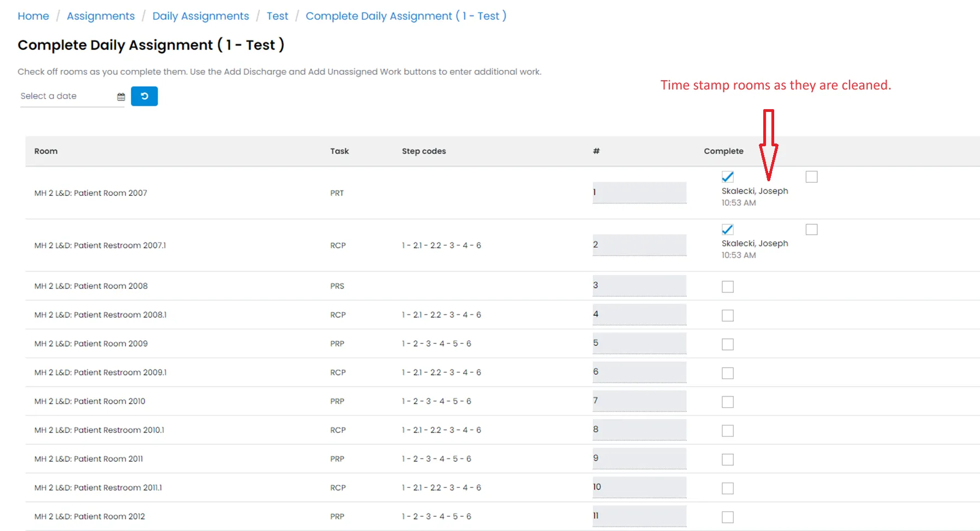Mark Patient Restroom 2011.1 as complete
Image resolution: width=980 pixels, height=531 pixels.
(728, 488)
